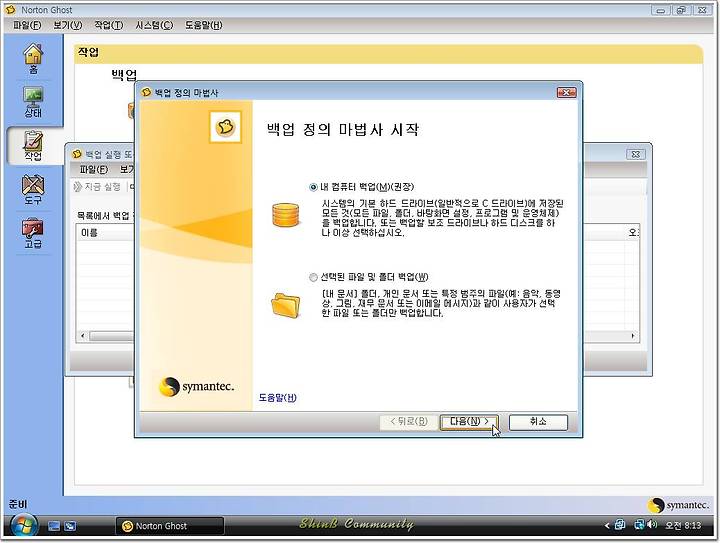Click the volume icon in system tray
This screenshot has width=720, height=543.
[652, 524]
